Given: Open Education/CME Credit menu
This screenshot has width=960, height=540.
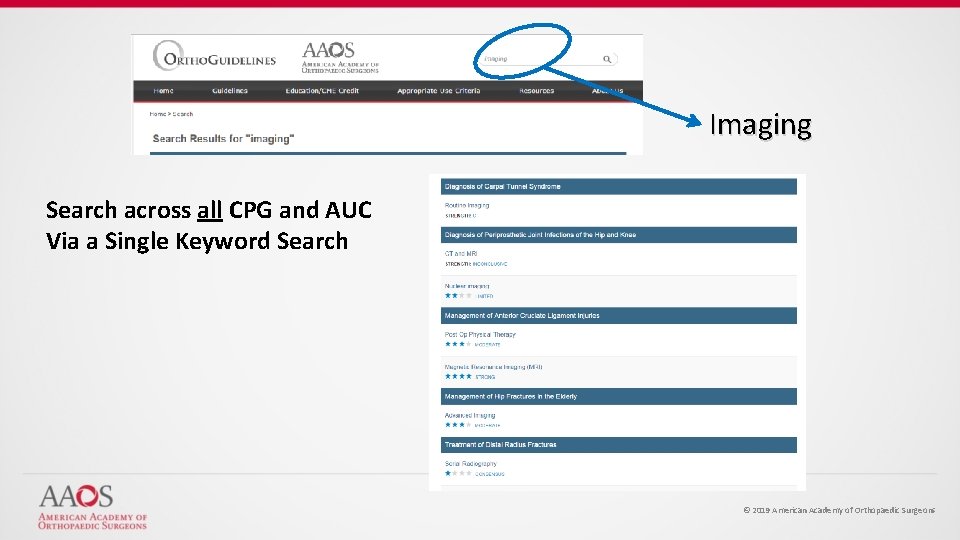Looking at the screenshot, I should (x=322, y=91).
